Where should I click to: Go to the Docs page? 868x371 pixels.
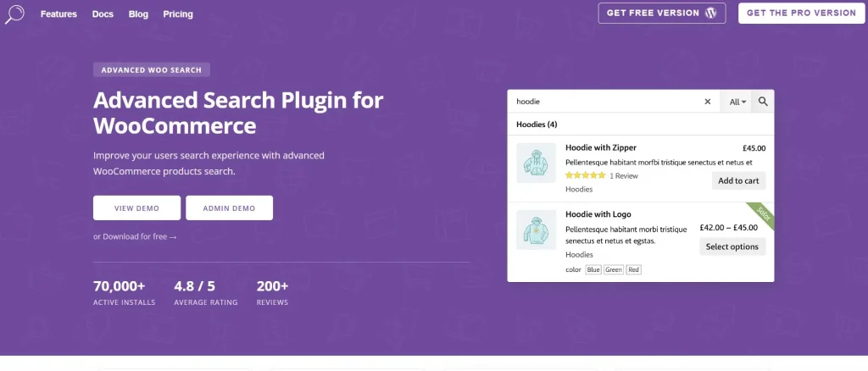pos(103,14)
